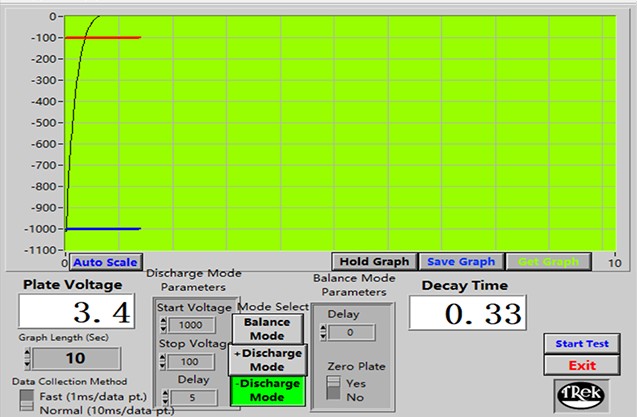This screenshot has height=417, width=637.
Task: Select Balance Mode
Action: [265, 329]
